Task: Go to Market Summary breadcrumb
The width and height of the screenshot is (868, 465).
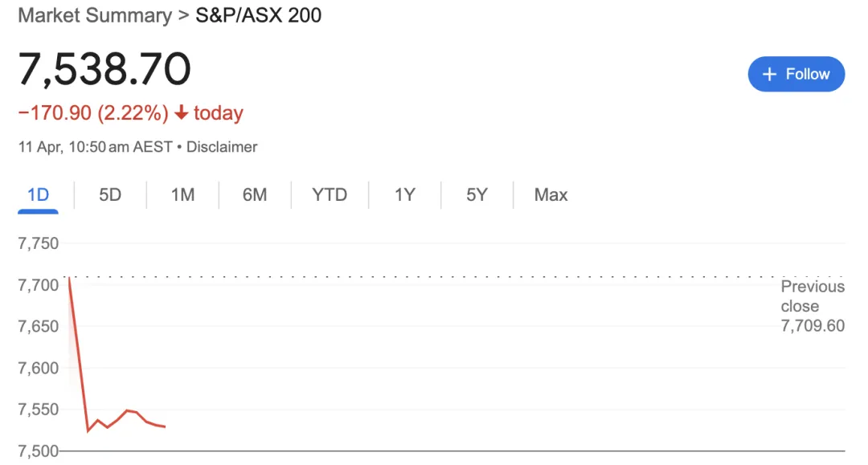Action: [x=95, y=15]
